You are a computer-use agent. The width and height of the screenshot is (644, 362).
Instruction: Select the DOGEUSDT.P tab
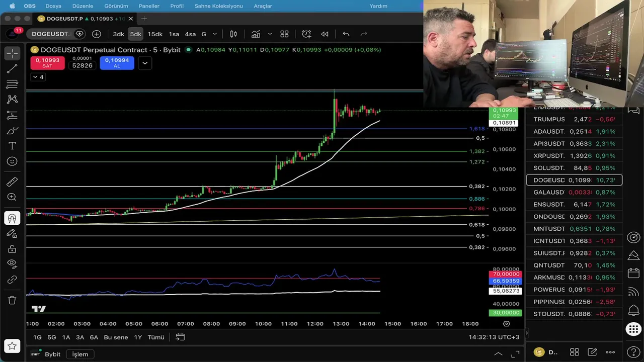[x=86, y=19]
